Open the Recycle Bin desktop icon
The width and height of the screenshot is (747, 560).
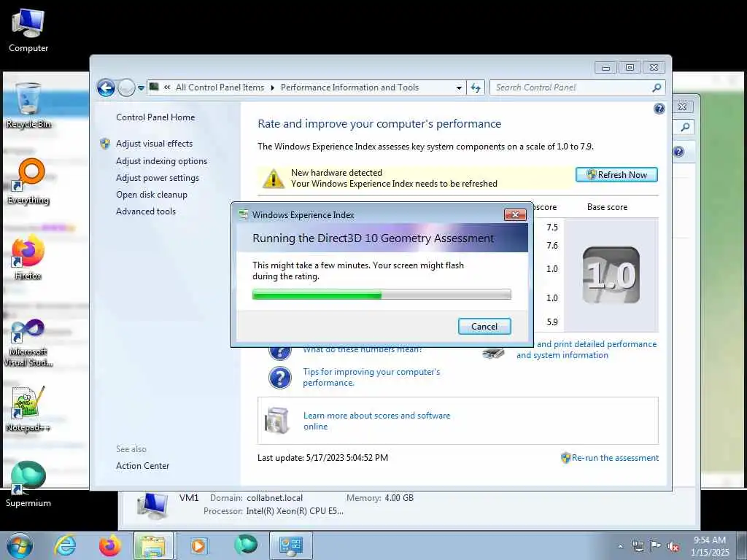pos(28,106)
